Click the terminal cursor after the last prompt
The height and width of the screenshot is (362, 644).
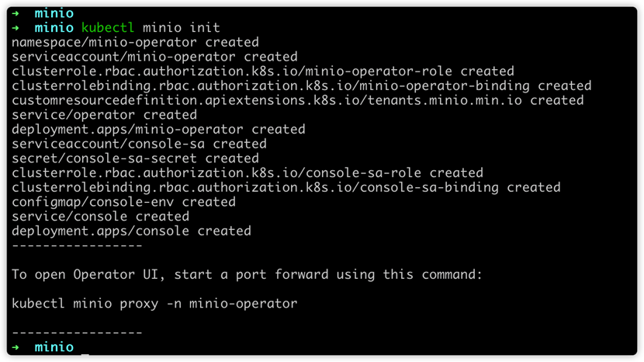coord(85,353)
